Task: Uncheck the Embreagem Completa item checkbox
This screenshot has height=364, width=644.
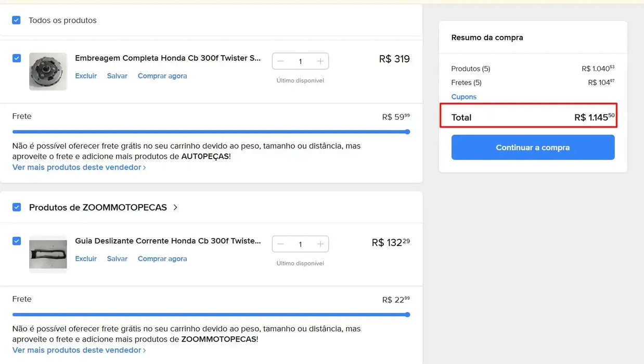Action: point(16,58)
